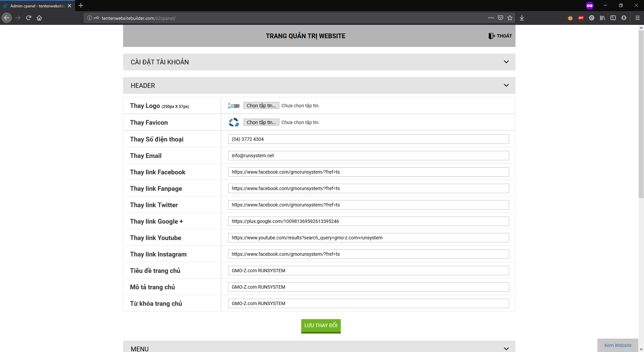Click the scrollbar up arrow

(641, 28)
